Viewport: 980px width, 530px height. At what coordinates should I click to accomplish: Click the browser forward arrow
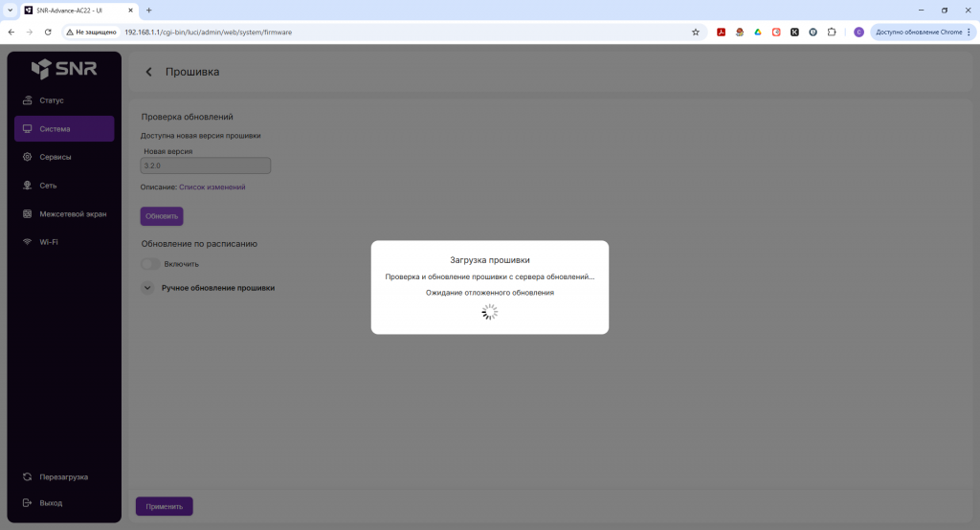[x=30, y=32]
